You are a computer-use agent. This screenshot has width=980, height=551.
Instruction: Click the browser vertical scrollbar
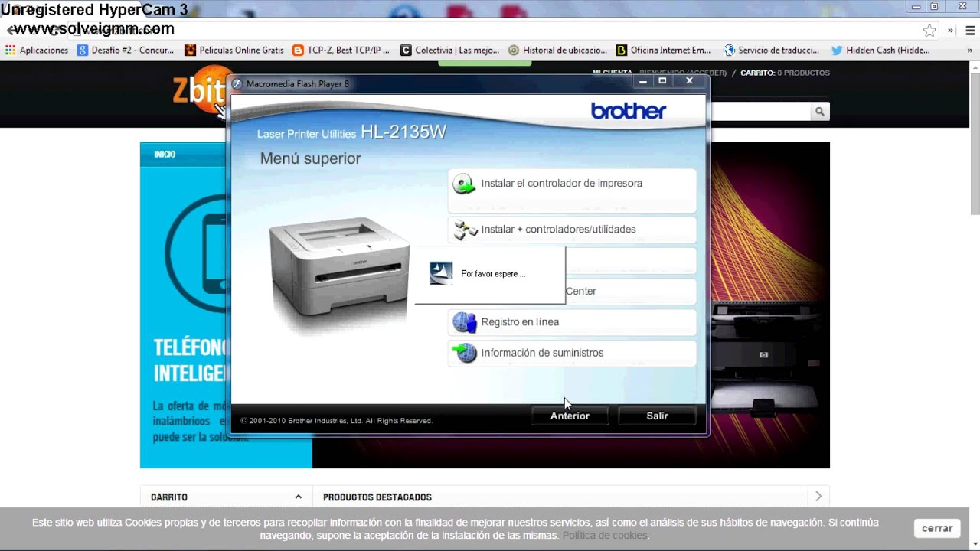point(975,138)
